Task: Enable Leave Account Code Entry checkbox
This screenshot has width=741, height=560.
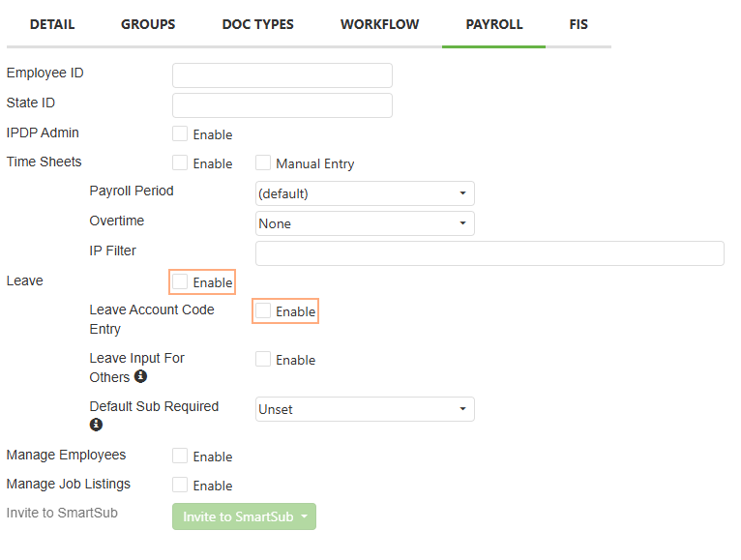Action: tap(263, 311)
